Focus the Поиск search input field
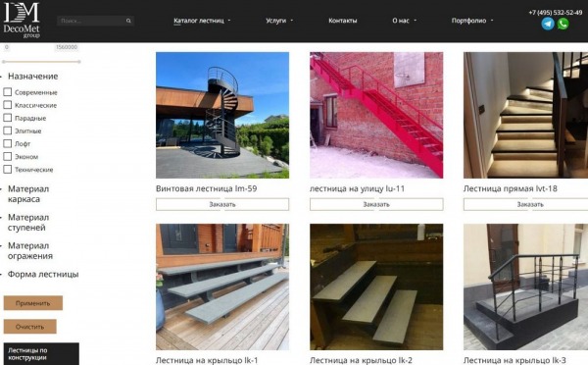Screen dimensions: 588x365 click(x=92, y=21)
